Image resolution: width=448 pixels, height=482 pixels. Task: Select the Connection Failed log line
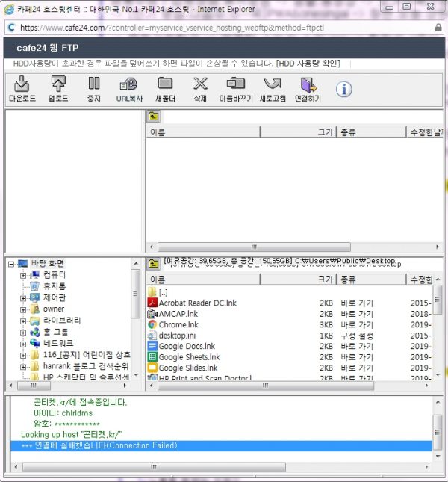[221, 445]
